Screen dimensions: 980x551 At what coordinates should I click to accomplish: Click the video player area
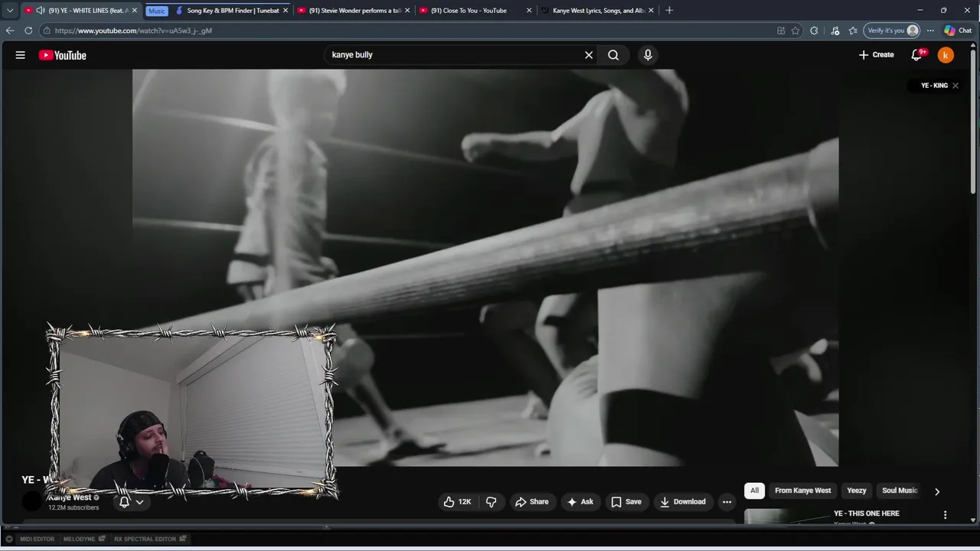[485, 268]
